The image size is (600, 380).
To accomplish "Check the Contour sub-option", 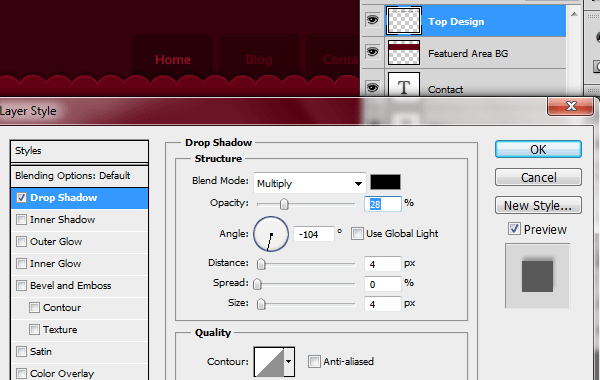I will pyautogui.click(x=34, y=308).
